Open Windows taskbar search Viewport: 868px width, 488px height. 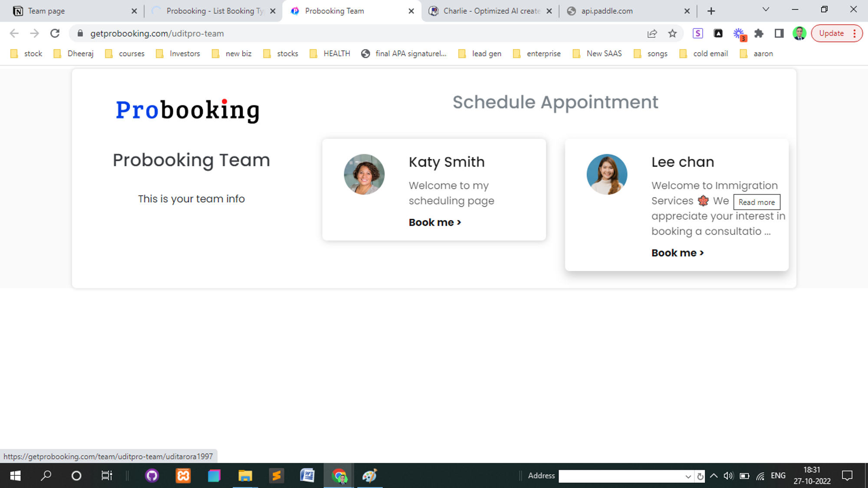46,476
